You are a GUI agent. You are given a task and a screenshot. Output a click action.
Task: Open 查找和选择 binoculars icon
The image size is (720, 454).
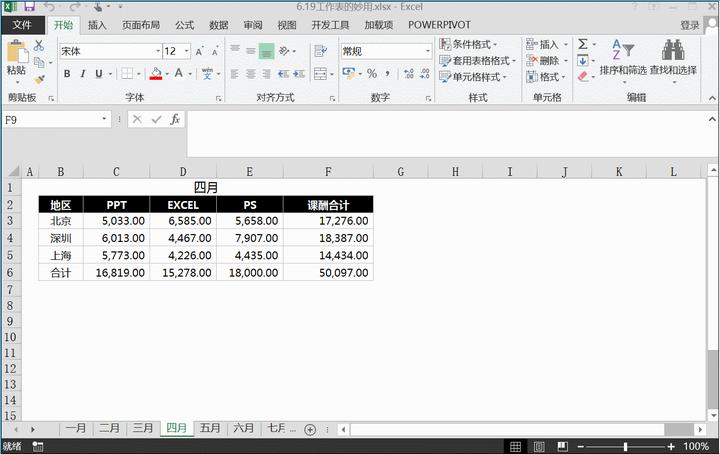[x=672, y=59]
